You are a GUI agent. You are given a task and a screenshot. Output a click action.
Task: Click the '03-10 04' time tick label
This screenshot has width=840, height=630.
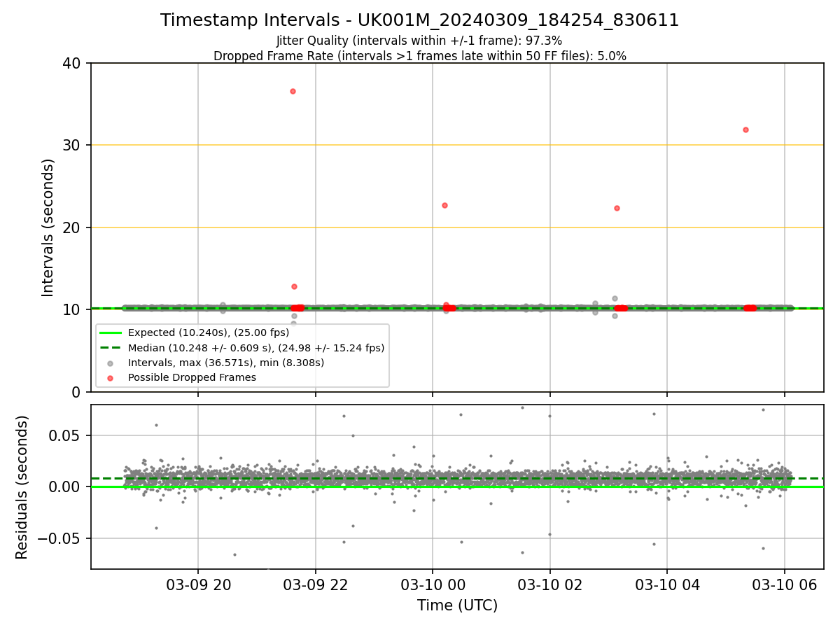click(x=667, y=586)
